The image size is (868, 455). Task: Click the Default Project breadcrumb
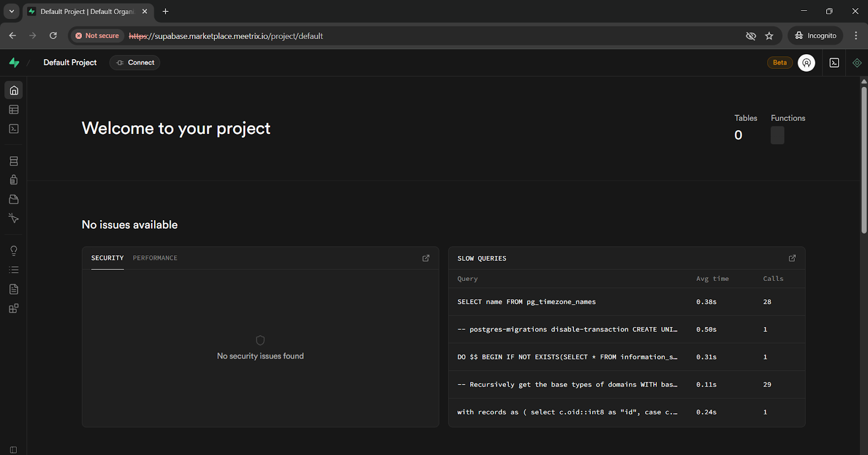click(x=70, y=63)
